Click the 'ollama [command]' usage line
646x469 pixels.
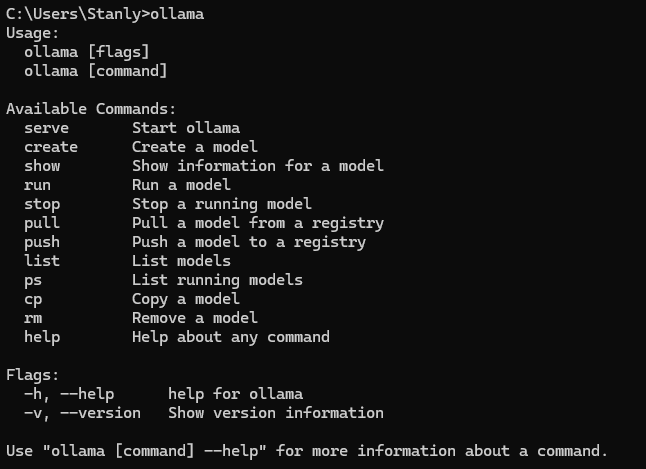point(96,71)
